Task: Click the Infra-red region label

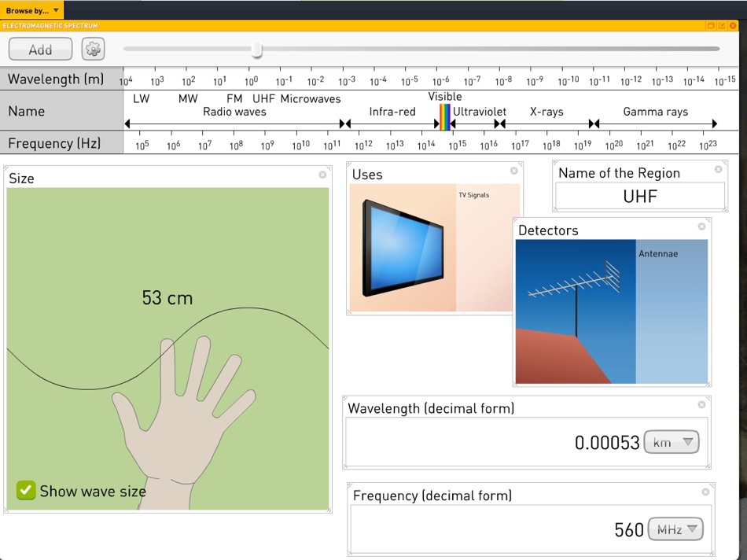Action: [x=392, y=112]
